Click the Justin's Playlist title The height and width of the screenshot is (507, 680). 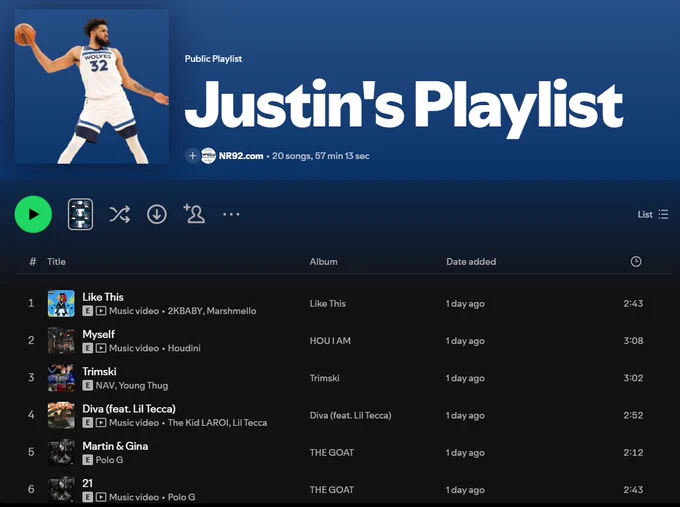coord(404,108)
